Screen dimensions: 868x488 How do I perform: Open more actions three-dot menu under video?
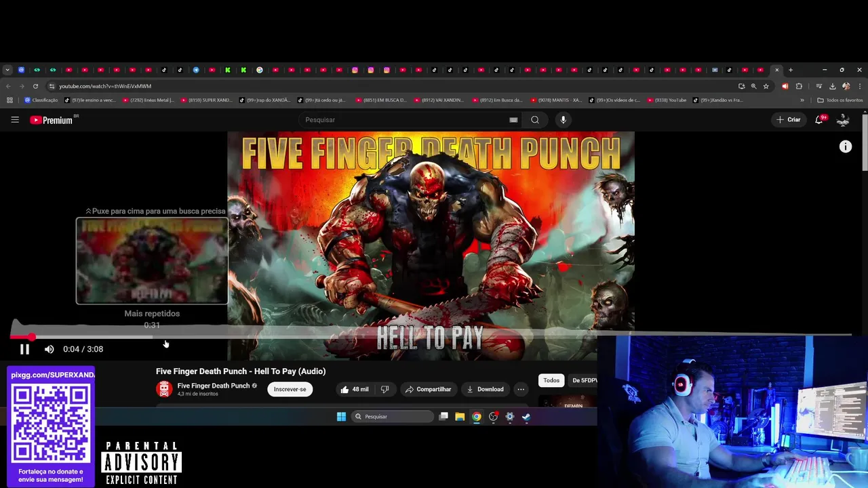point(521,389)
